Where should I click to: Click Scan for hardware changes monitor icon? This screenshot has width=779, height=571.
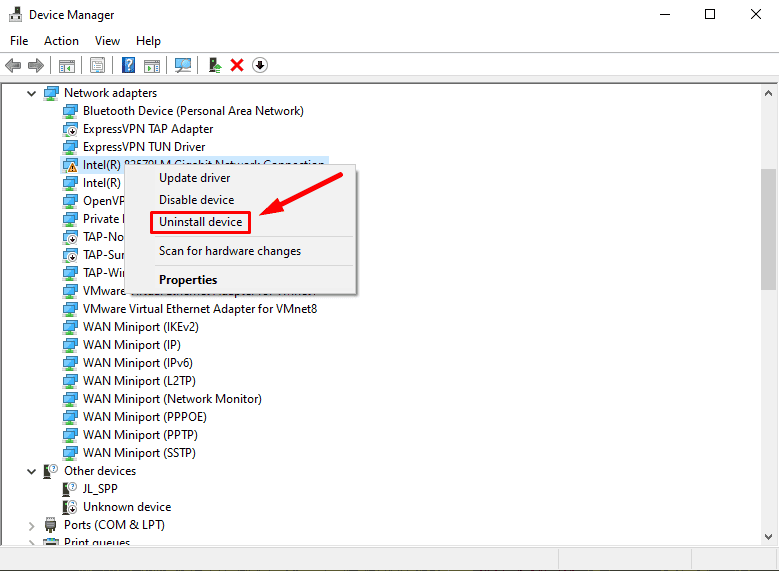pos(183,65)
